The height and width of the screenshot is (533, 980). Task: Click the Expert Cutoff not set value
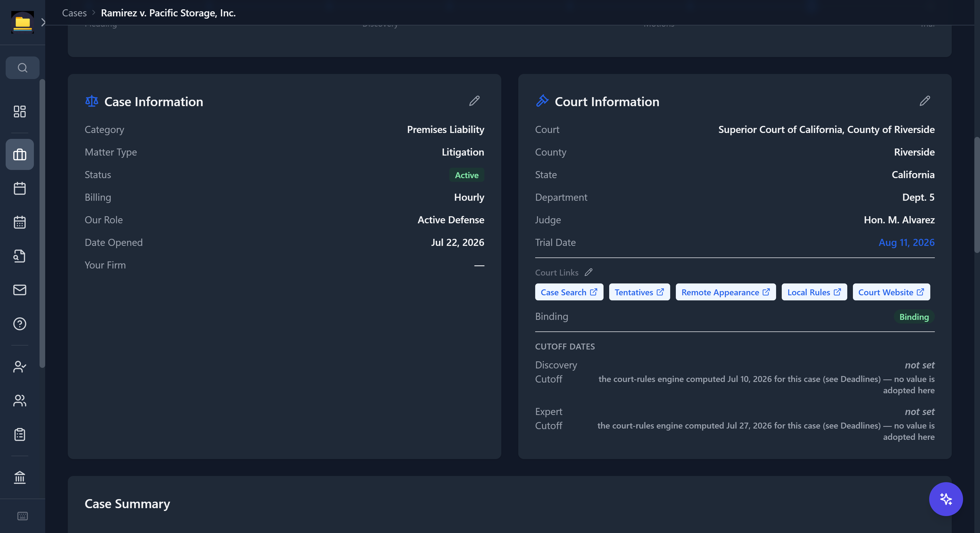click(920, 412)
